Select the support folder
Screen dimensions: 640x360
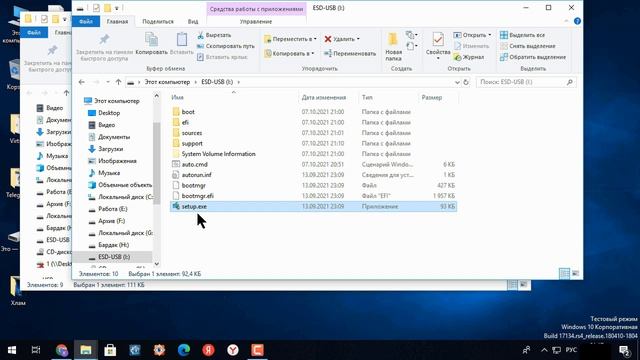[x=192, y=144]
